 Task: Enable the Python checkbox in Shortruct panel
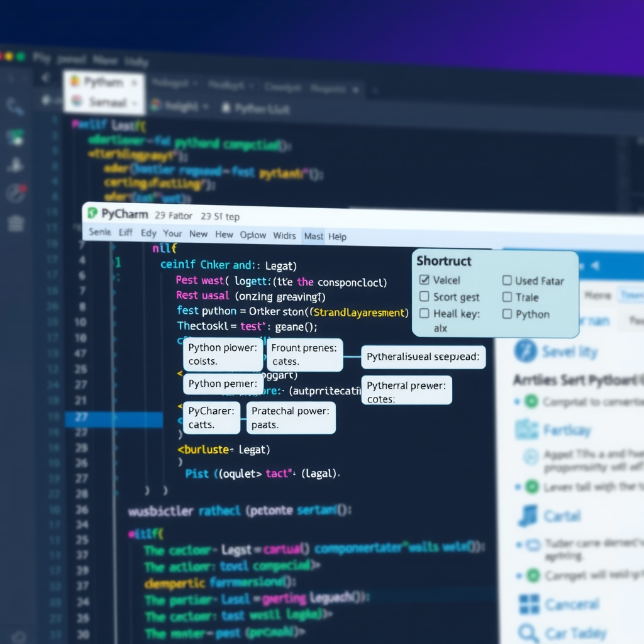coord(508,314)
